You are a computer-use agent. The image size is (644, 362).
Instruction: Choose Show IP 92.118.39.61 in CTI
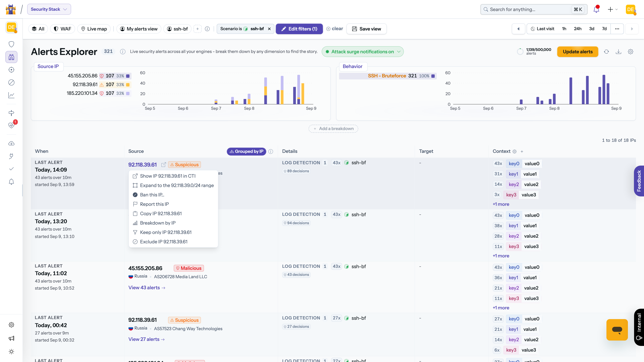point(173,176)
